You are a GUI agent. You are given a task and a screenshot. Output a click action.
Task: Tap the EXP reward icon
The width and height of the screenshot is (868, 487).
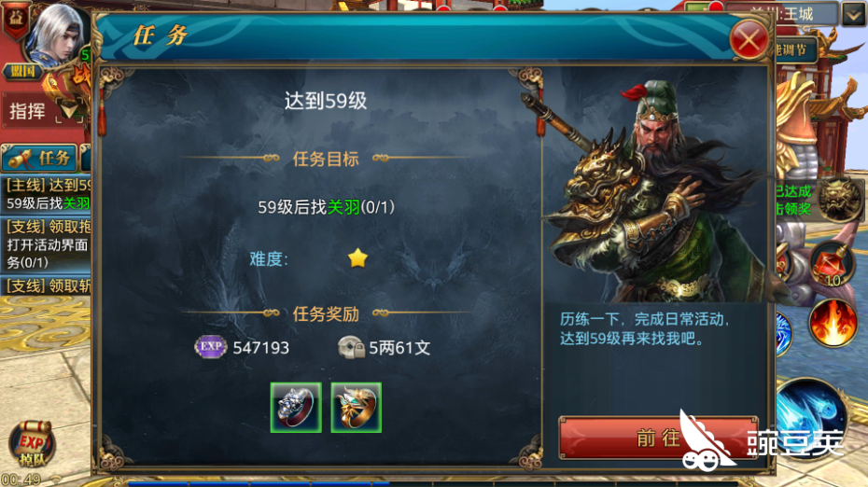pos(210,347)
